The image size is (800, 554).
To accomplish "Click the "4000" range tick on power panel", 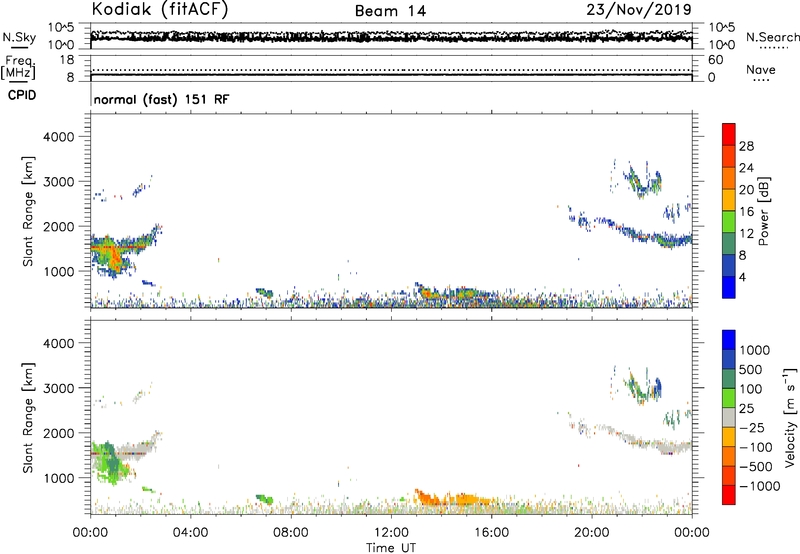I will point(58,137).
